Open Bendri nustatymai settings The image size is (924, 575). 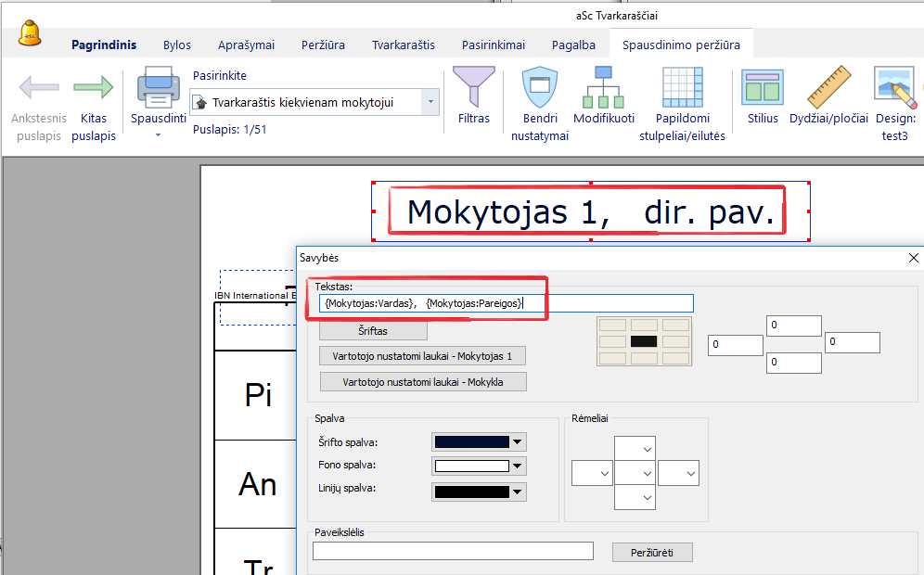pos(539,88)
